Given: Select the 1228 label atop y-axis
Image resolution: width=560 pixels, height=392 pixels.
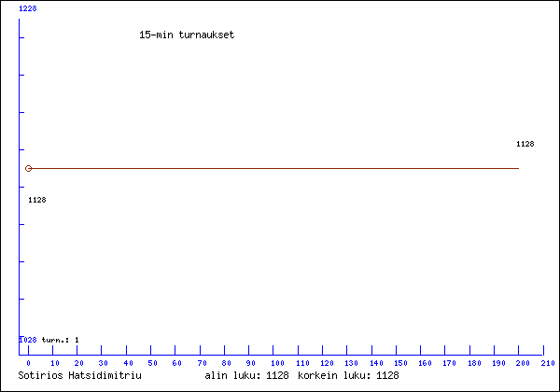Looking at the screenshot, I should tap(28, 7).
